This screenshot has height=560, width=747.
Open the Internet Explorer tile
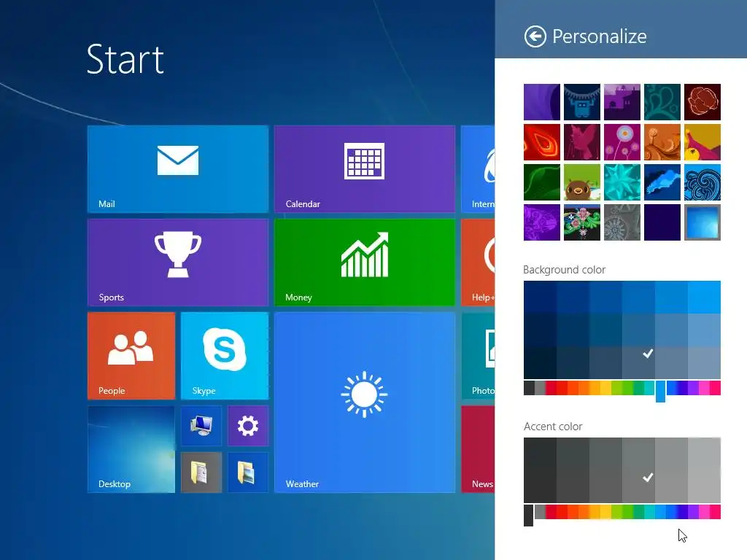pos(478,169)
